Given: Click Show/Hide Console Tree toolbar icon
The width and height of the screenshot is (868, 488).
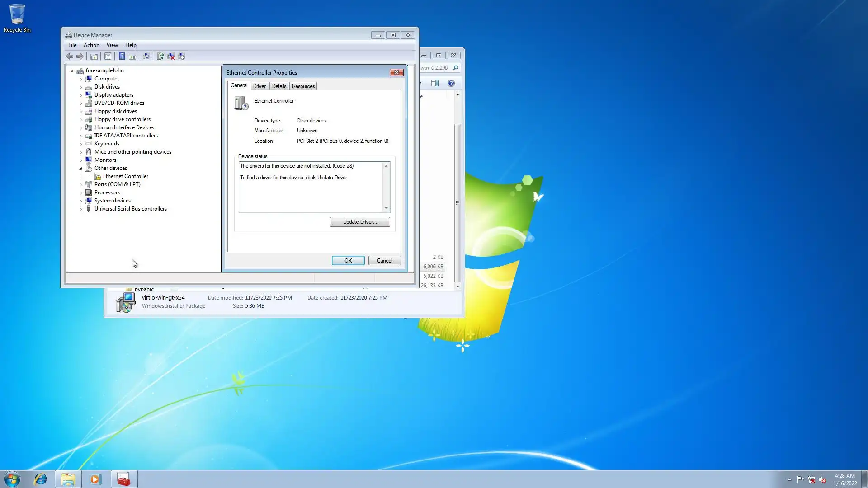Looking at the screenshot, I should 94,56.
